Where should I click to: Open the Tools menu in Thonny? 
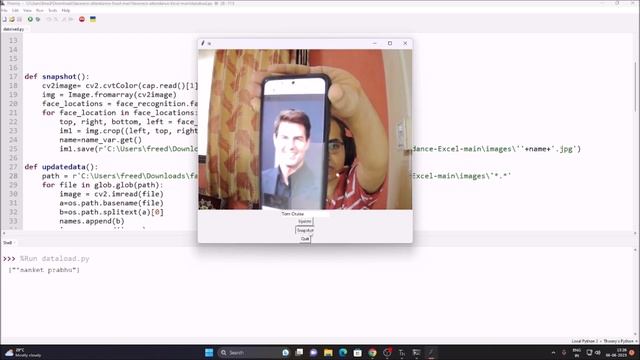pos(53,10)
